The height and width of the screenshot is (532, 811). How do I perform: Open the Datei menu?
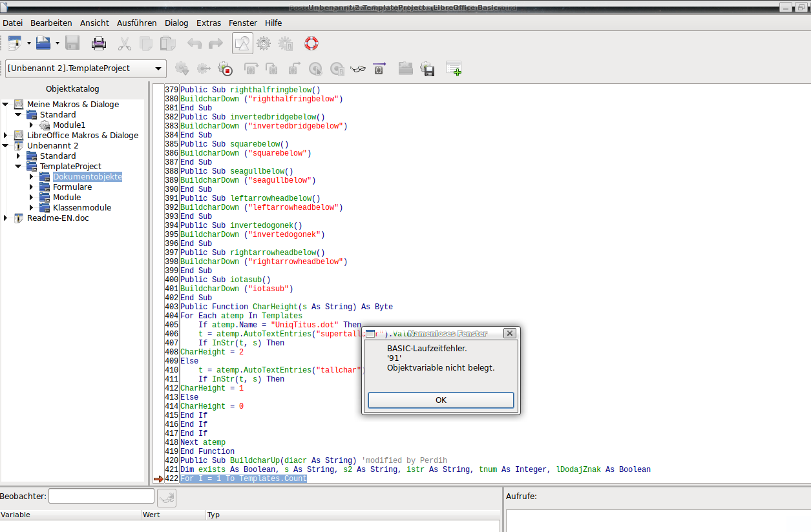13,23
